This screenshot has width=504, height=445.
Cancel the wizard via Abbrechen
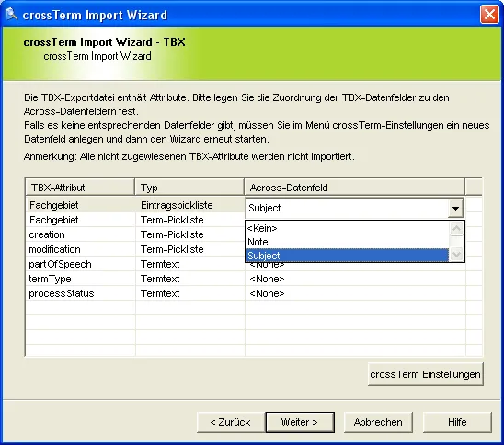[378, 422]
